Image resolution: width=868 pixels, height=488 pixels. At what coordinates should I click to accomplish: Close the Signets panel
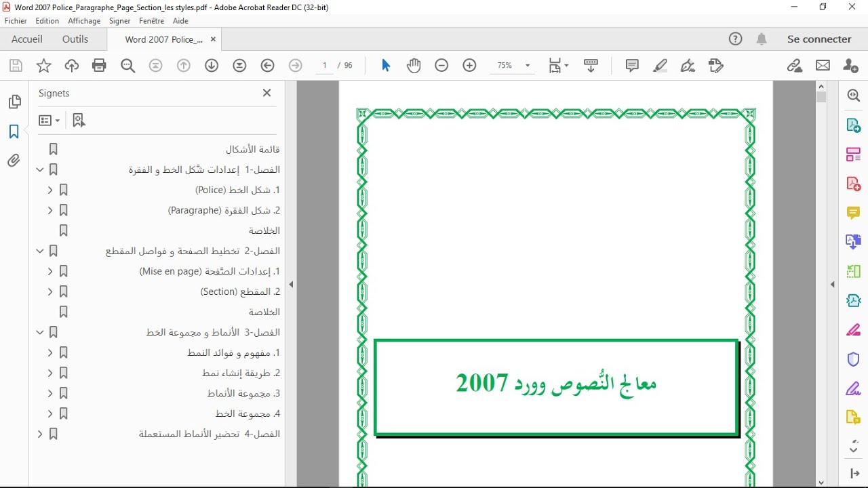click(x=267, y=93)
